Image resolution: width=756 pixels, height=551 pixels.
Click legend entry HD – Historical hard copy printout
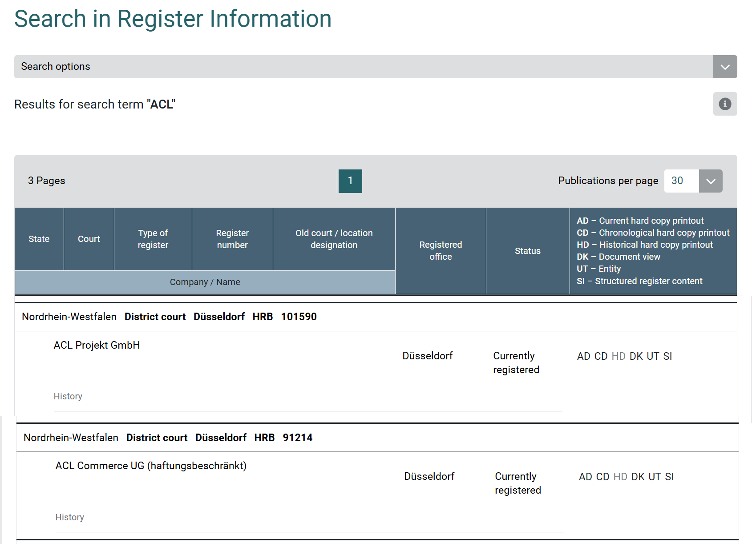point(645,245)
